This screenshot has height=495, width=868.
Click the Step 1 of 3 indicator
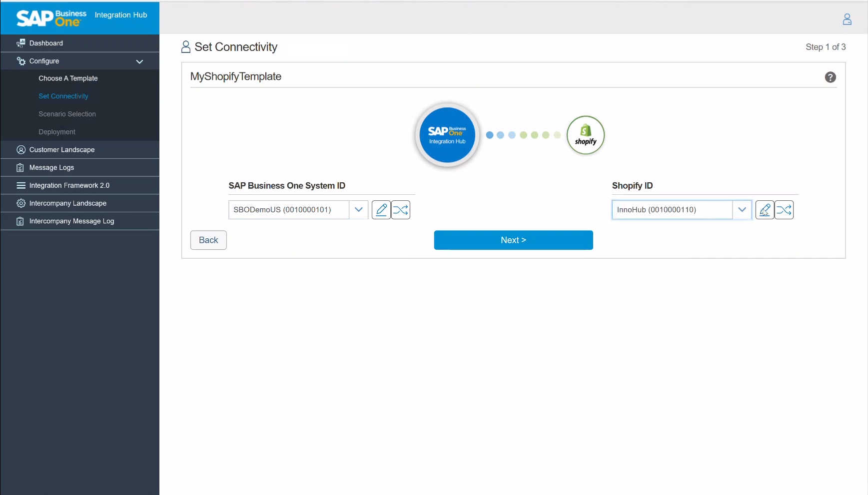826,47
